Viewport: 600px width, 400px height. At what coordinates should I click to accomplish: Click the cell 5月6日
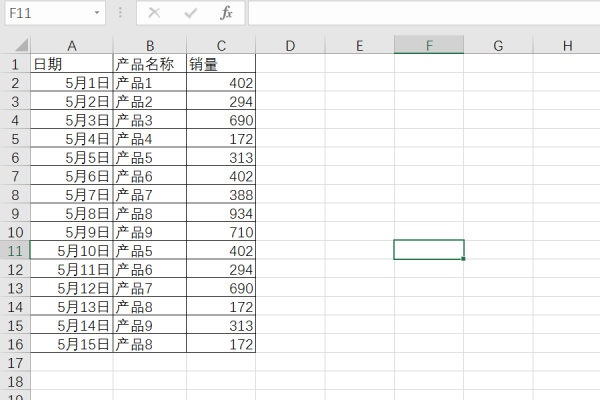coord(72,176)
